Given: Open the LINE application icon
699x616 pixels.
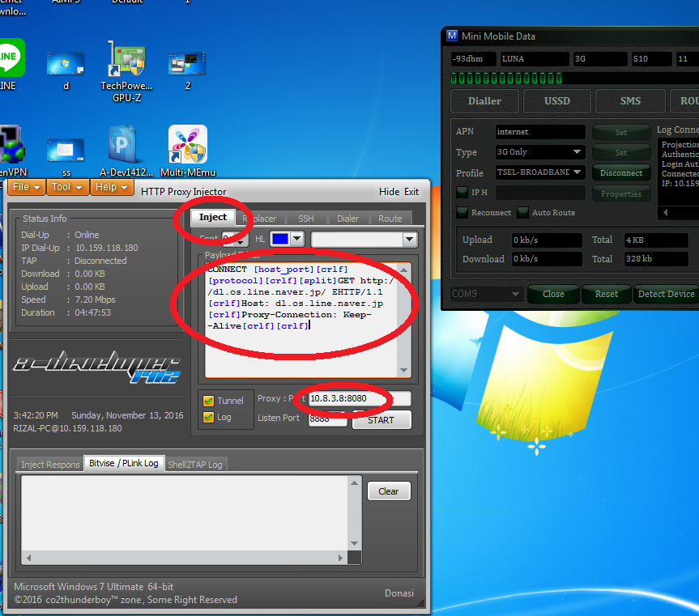Looking at the screenshot, I should tap(10, 59).
